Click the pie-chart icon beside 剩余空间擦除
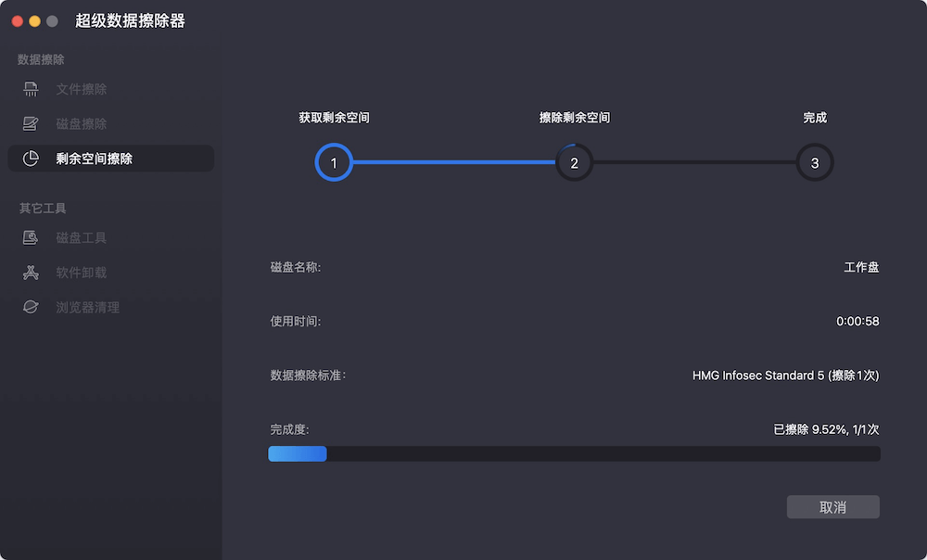The width and height of the screenshot is (927, 560). point(31,159)
